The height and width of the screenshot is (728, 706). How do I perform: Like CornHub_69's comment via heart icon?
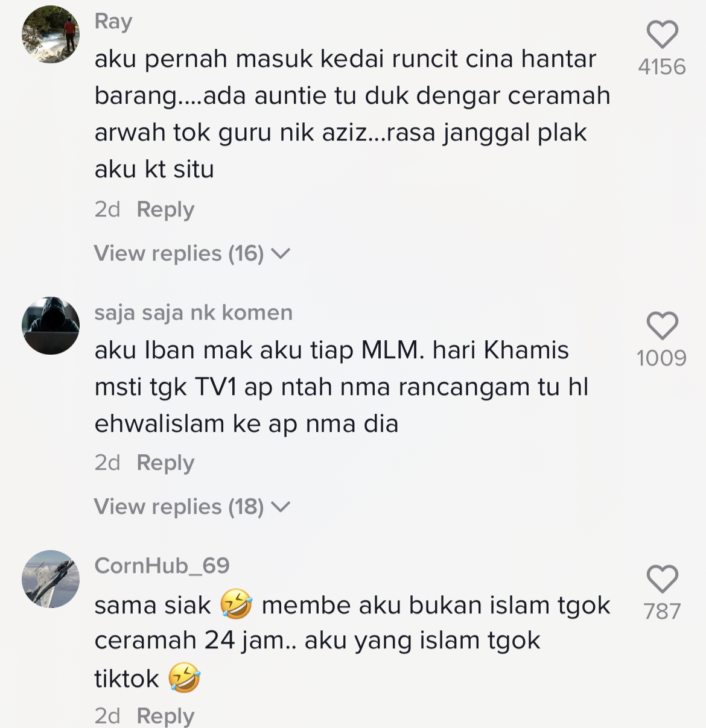662,579
